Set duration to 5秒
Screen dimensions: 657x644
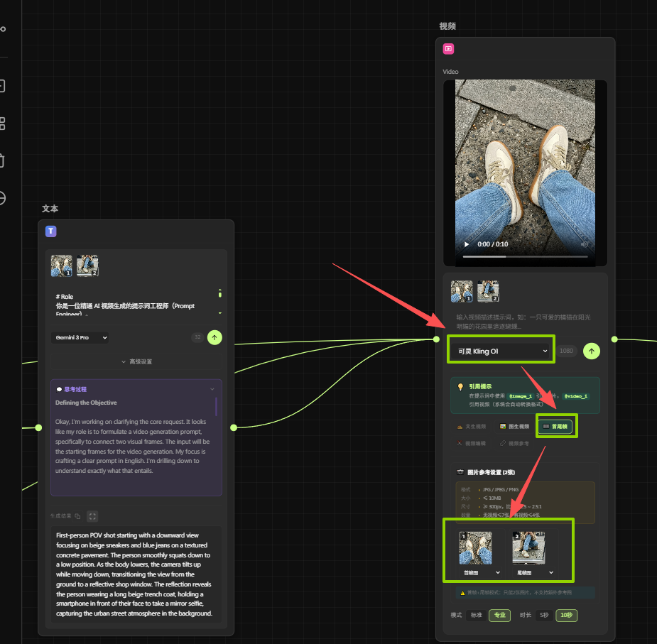coord(543,615)
